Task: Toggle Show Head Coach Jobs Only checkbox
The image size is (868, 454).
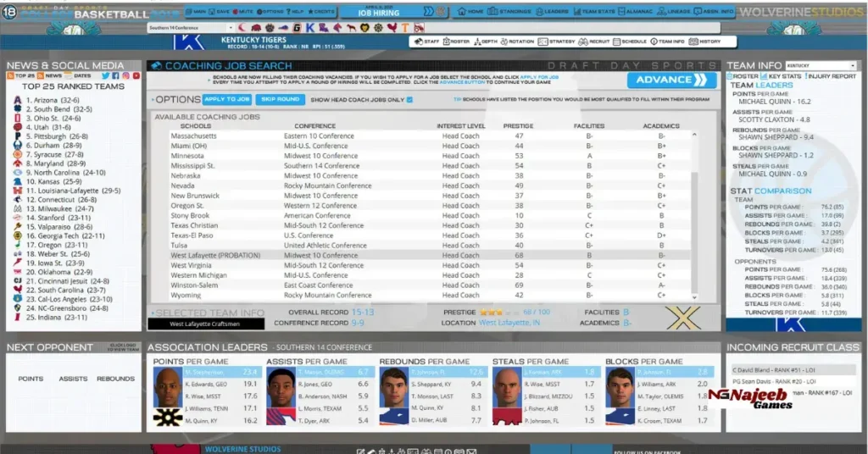Action: [409, 100]
